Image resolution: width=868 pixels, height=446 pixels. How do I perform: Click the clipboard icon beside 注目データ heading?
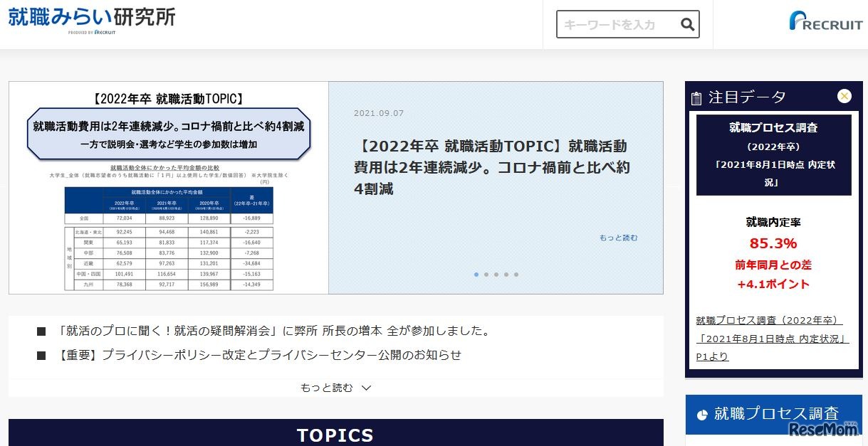696,96
